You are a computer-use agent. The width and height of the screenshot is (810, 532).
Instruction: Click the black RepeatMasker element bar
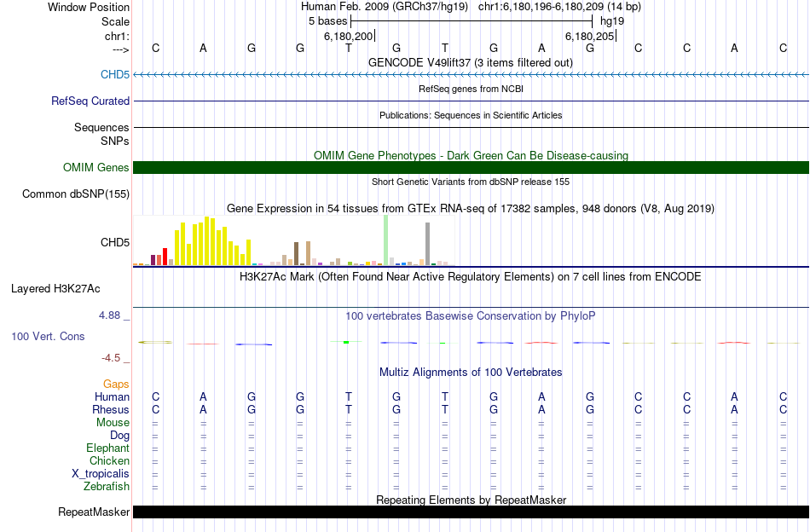(472, 512)
